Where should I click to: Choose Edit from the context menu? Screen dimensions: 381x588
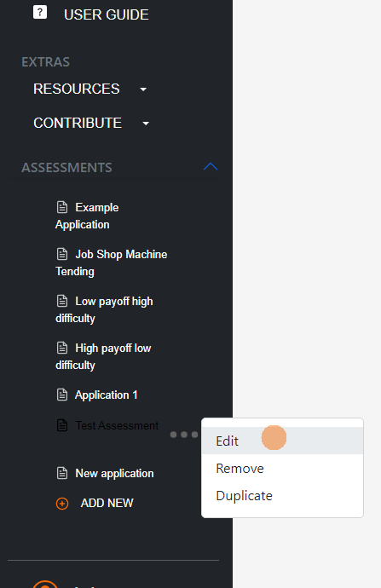(x=282, y=441)
